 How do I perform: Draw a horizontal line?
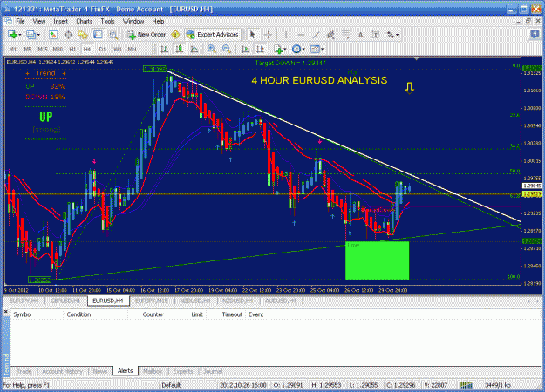click(x=301, y=34)
